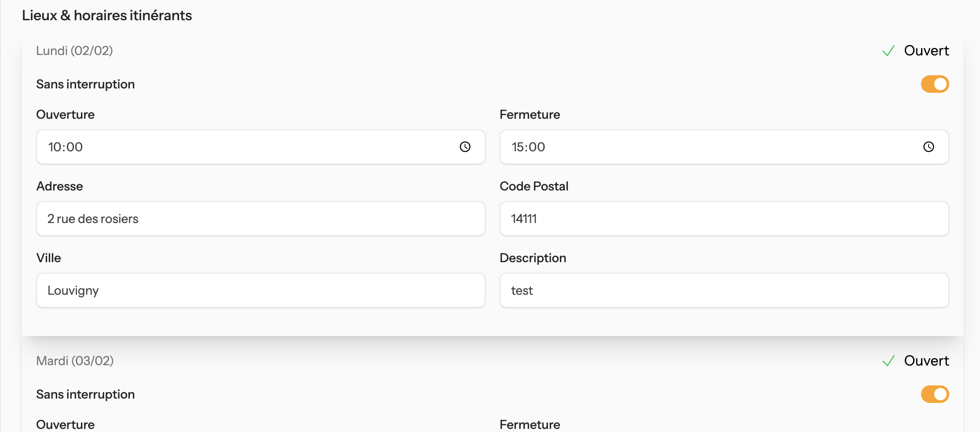This screenshot has width=980, height=432.
Task: Open the time picker for Lundi Ouverture
Action: [x=465, y=147]
